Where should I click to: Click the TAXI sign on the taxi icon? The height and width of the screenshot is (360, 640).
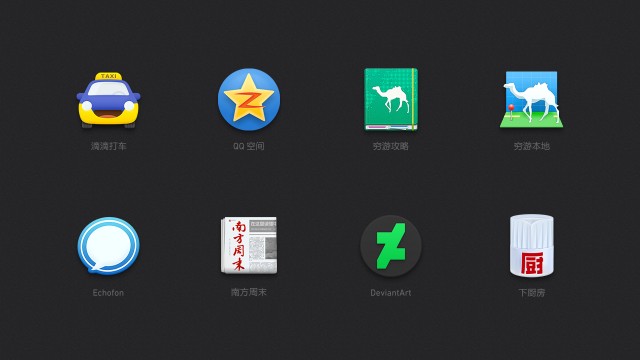click(109, 76)
